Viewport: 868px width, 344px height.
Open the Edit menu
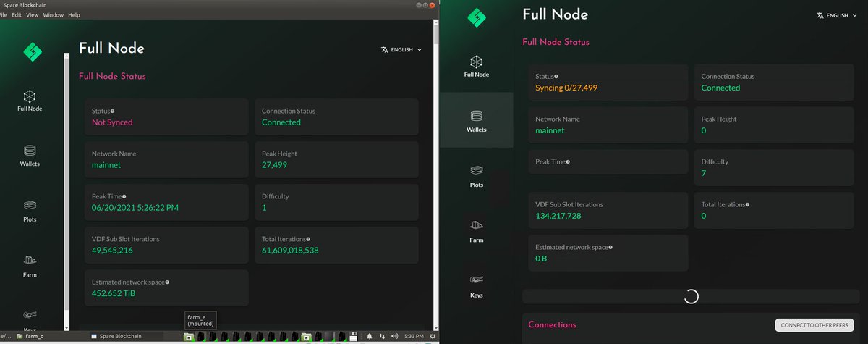pos(17,15)
